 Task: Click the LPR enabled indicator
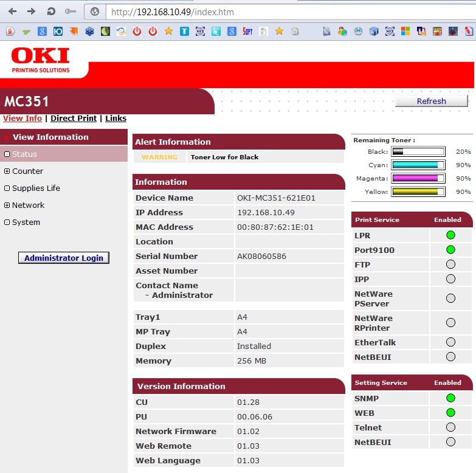pos(450,235)
